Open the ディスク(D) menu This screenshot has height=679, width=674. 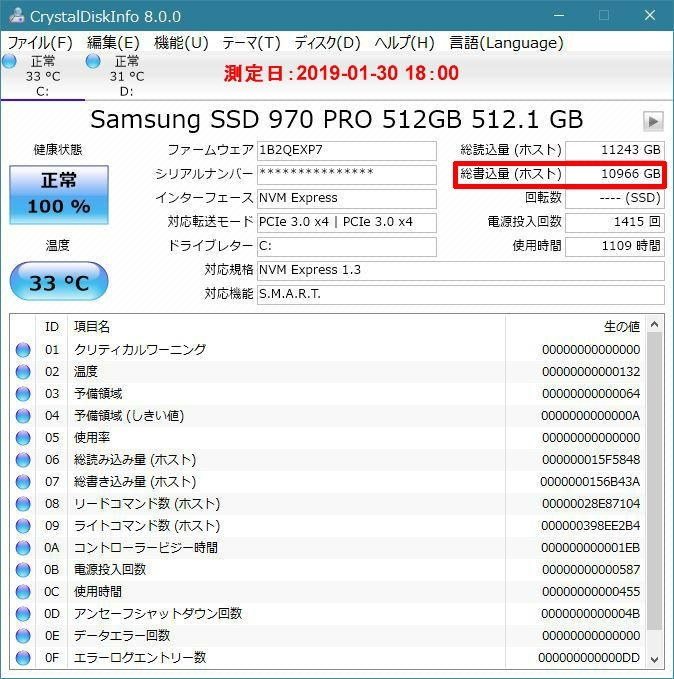pyautogui.click(x=327, y=43)
